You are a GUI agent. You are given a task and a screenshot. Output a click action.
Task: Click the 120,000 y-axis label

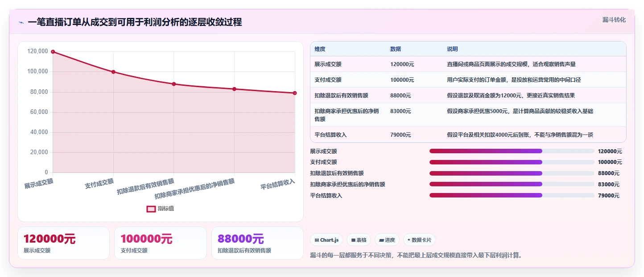[x=37, y=51]
